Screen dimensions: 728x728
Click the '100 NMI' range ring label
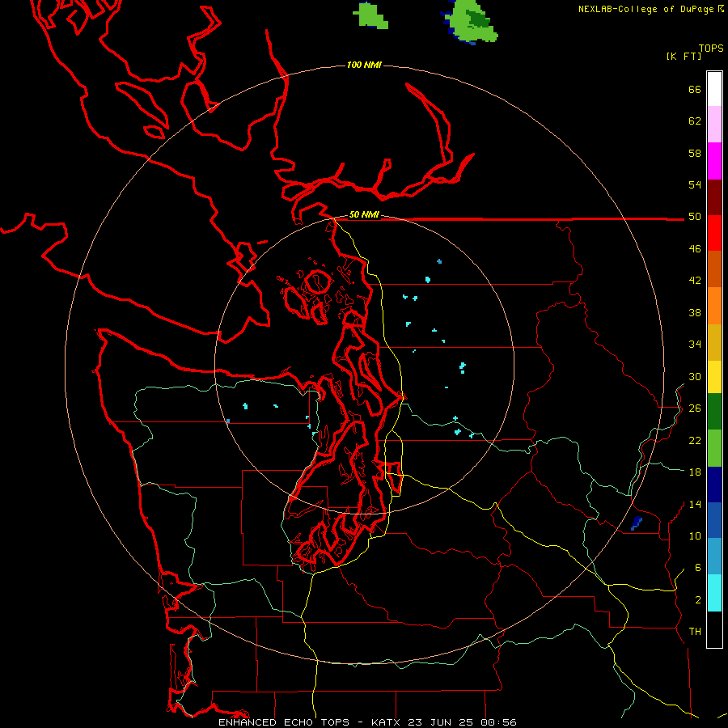point(364,65)
